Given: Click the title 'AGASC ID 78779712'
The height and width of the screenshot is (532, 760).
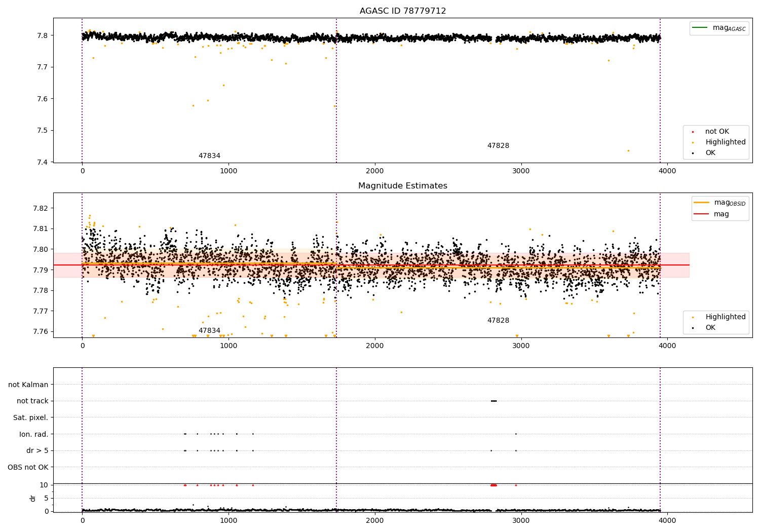Looking at the screenshot, I should [x=403, y=11].
